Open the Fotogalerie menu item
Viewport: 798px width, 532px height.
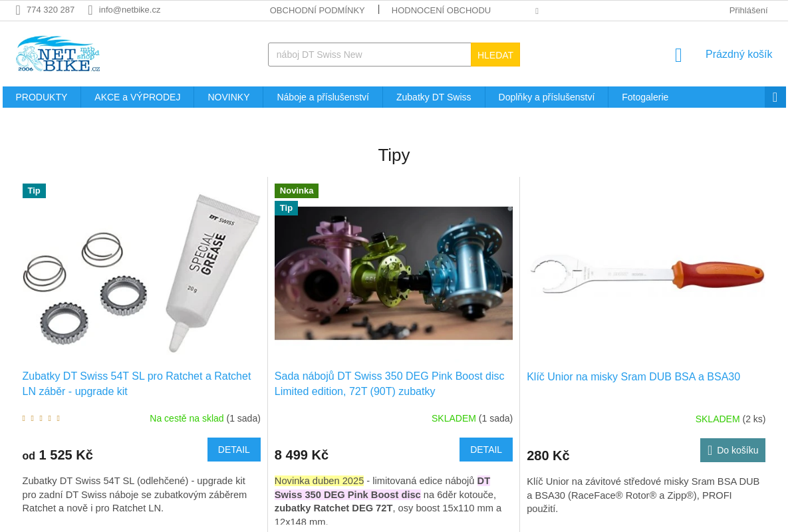(x=645, y=97)
